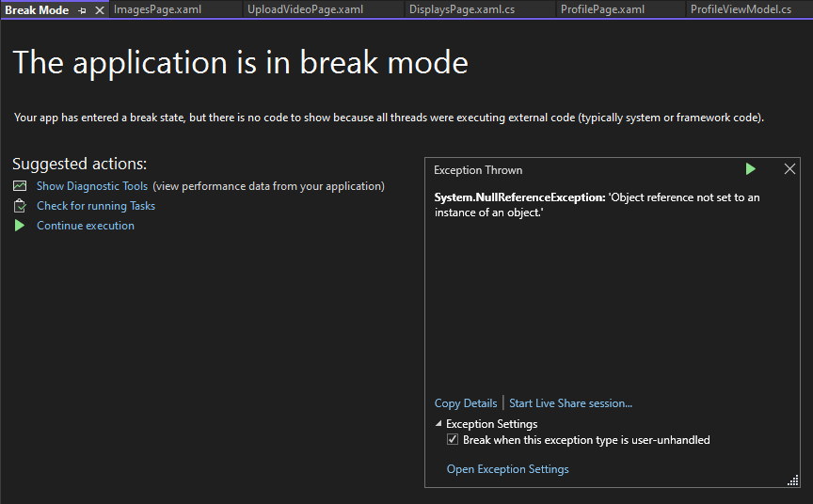Screen dimensions: 813x504
Task: Click Copy Details link
Action: (466, 403)
